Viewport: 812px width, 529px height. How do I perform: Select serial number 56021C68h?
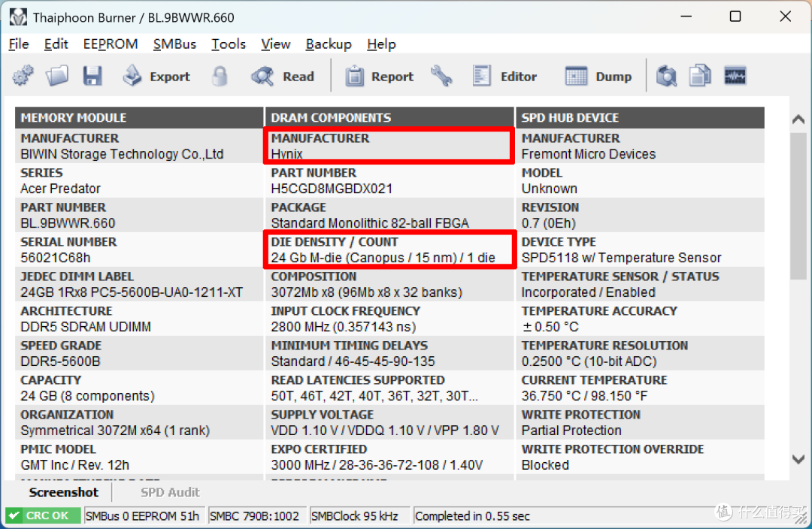pos(56,258)
